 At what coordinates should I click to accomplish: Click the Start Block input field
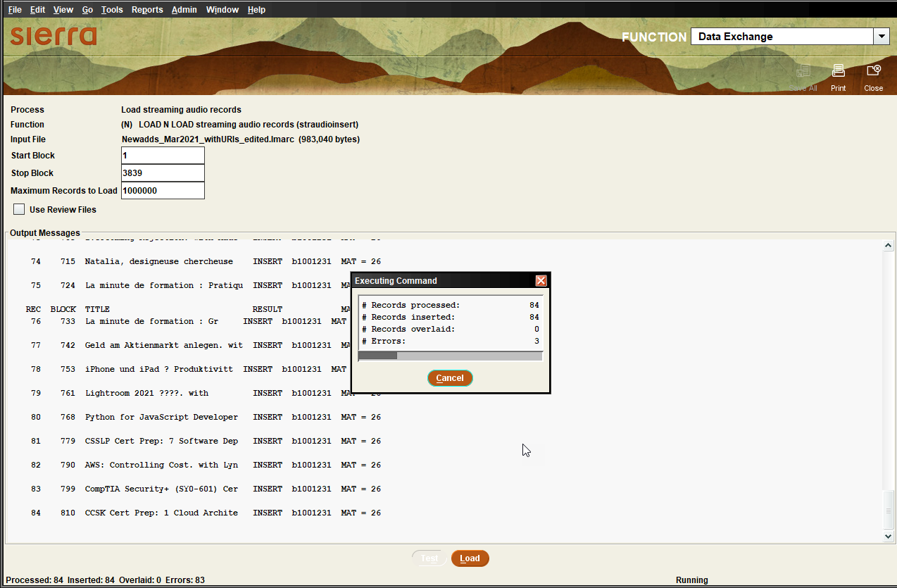pos(163,156)
